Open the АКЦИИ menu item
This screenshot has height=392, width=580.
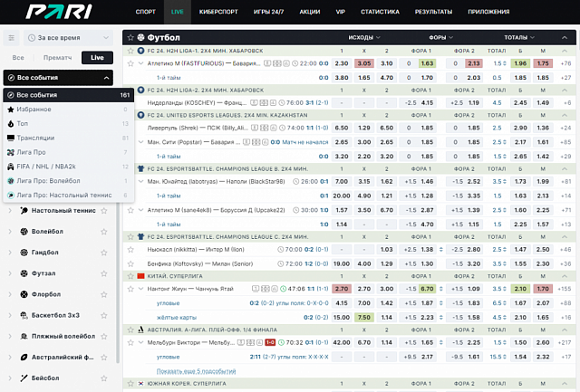[x=310, y=12]
